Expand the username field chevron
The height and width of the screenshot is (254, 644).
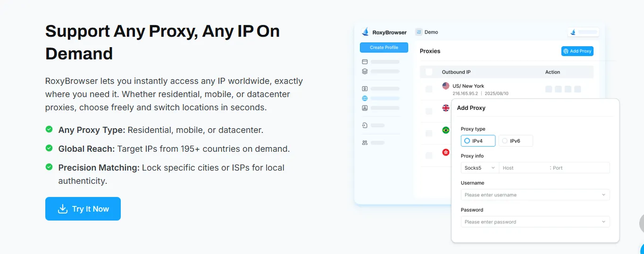point(603,195)
